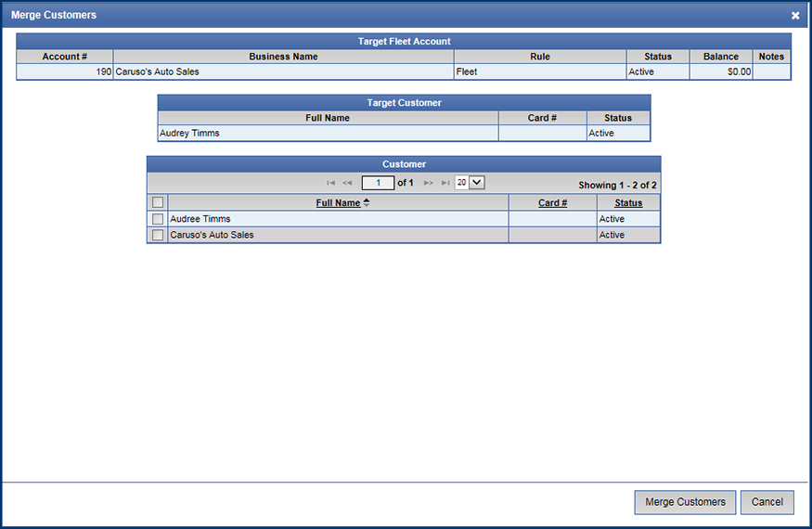Close the Merge Customers dialog

tap(795, 16)
